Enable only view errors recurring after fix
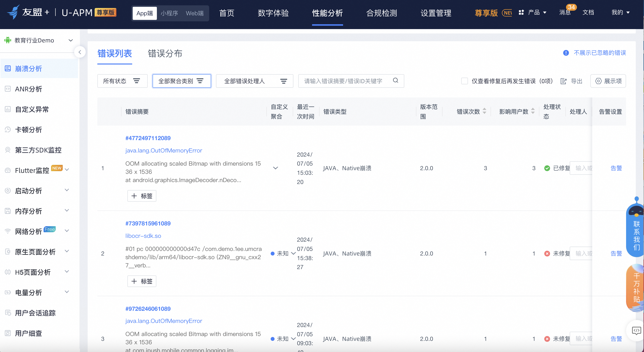 tap(465, 81)
